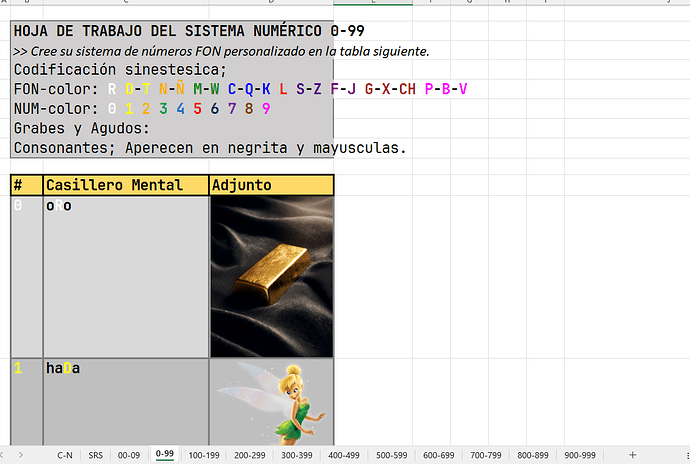Click the 'Casillero Mental' header cell
The image size is (690, 464).
click(126, 185)
